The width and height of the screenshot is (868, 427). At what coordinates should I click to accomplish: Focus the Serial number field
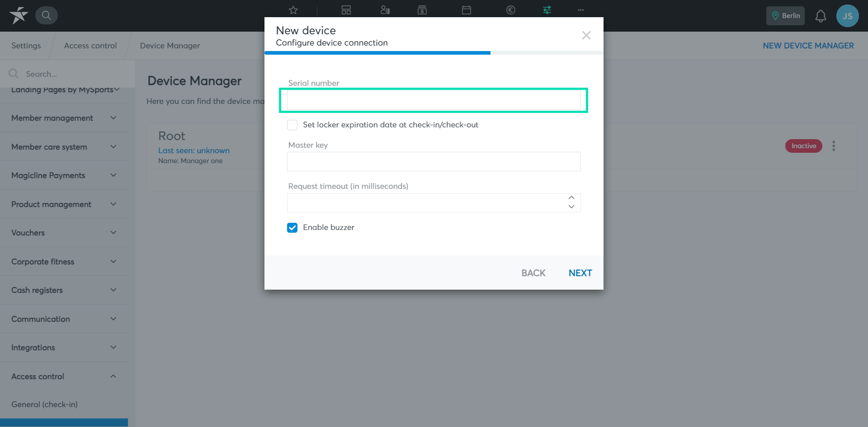point(434,100)
